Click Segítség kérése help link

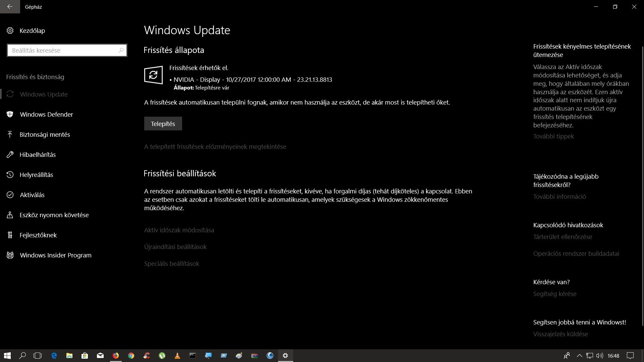click(x=555, y=294)
